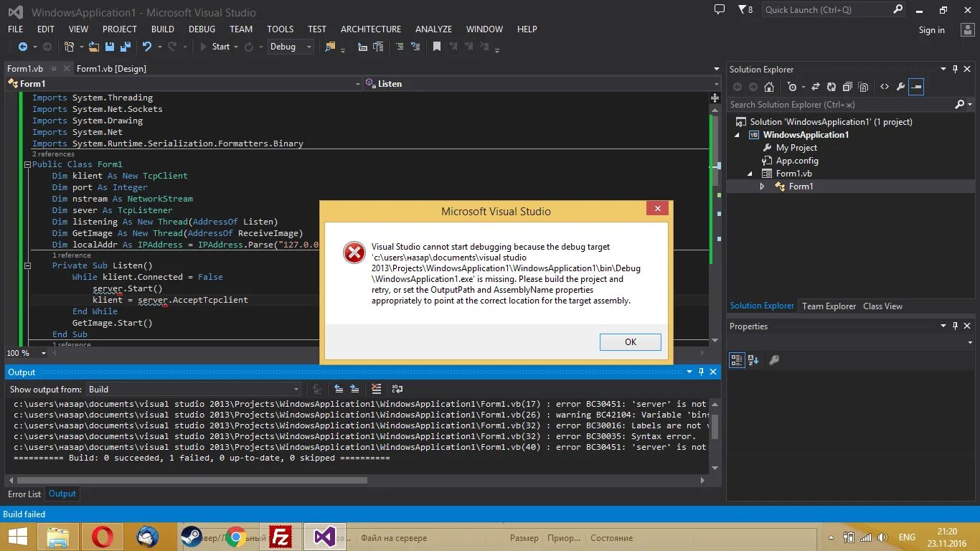This screenshot has width=980, height=551.
Task: Switch to Team Explorer tab
Action: [x=829, y=306]
